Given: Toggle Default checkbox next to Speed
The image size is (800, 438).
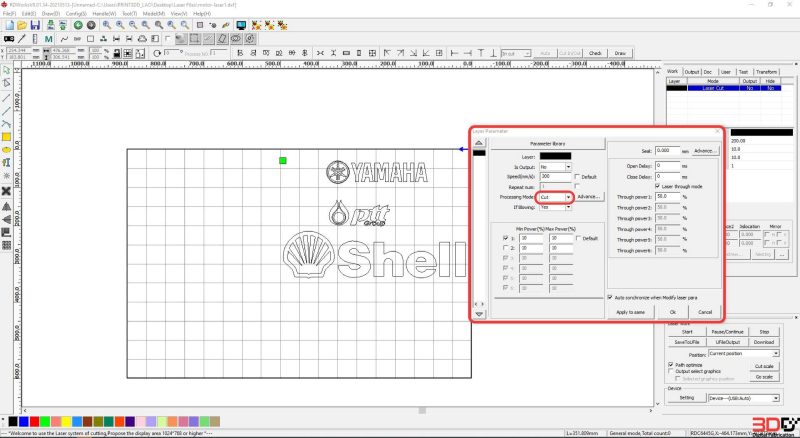Looking at the screenshot, I should point(577,177).
